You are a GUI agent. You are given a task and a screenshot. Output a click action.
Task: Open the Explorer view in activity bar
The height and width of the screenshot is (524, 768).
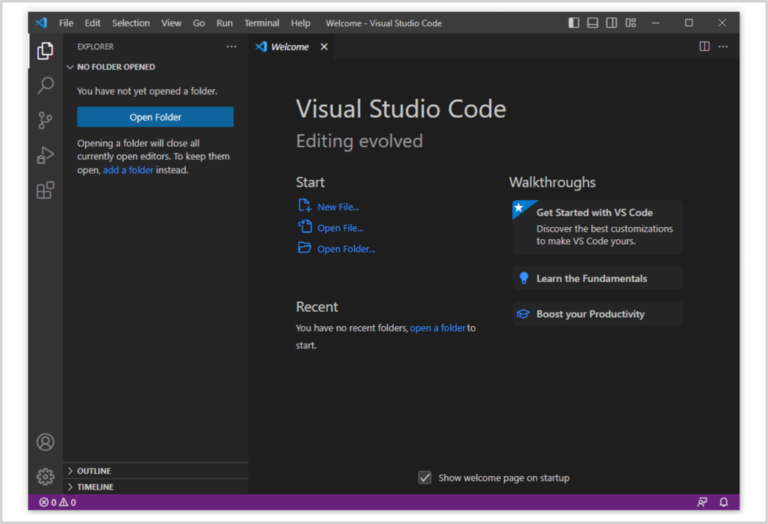[45, 50]
